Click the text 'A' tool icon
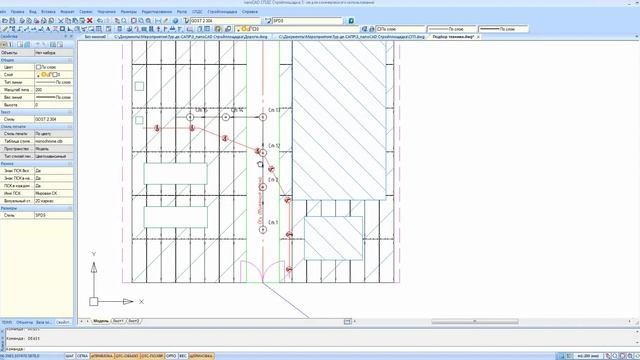This screenshot has height=360, width=640. point(48,29)
